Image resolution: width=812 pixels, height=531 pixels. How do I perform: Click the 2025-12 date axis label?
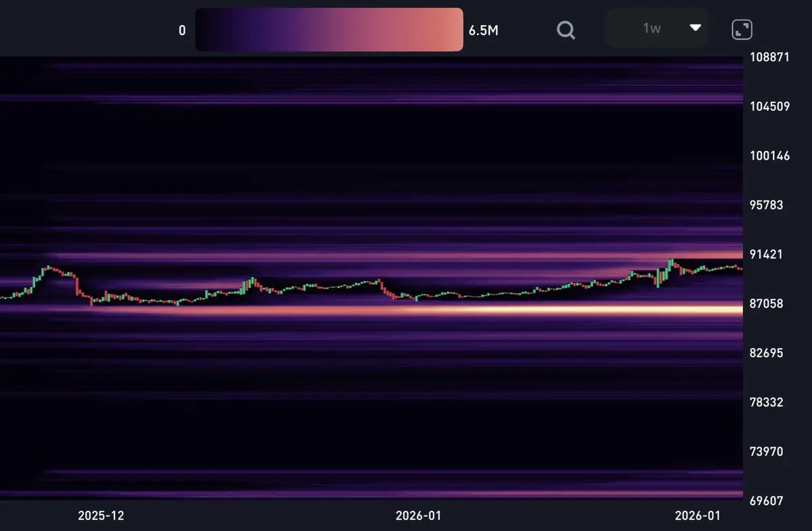point(101,516)
